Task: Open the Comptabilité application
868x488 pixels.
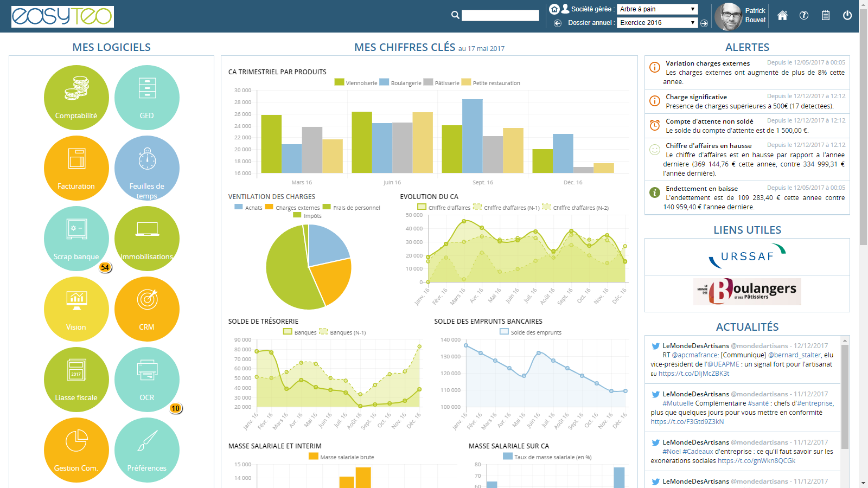Action: tap(76, 98)
